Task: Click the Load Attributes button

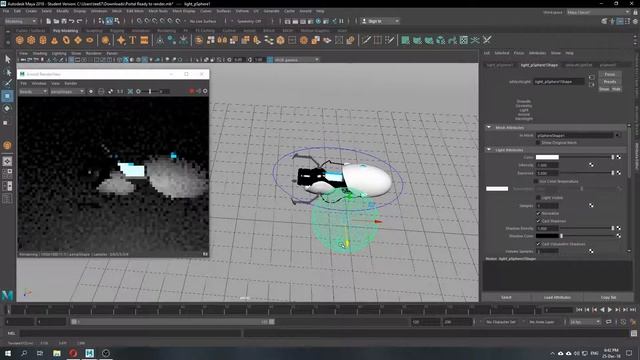Action: pos(557,297)
